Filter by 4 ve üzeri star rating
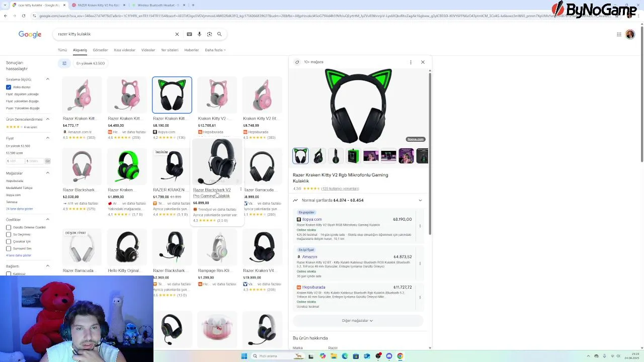Image resolution: width=644 pixels, height=362 pixels. click(x=22, y=127)
